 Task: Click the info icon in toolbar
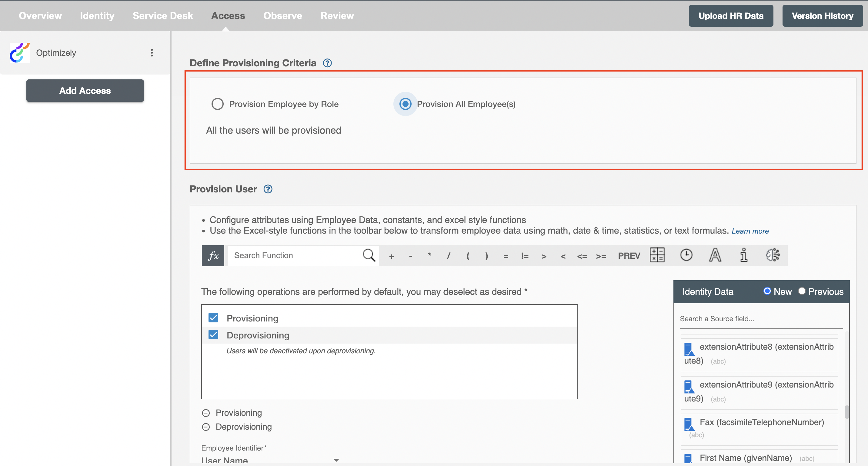(743, 255)
